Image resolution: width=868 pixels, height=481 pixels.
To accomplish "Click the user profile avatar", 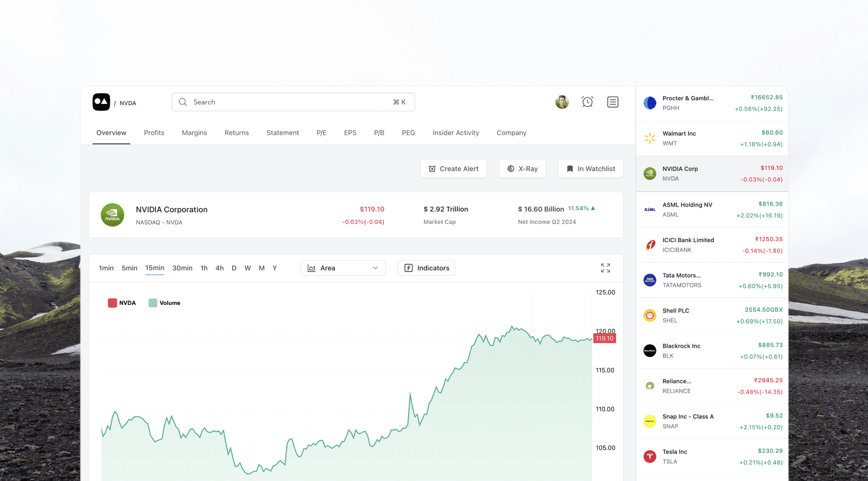I will point(562,102).
